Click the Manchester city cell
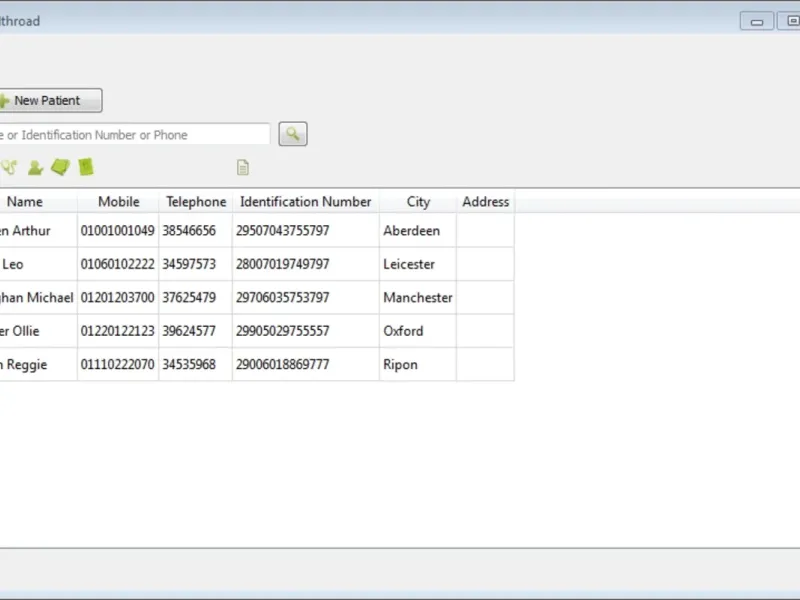Viewport: 800px width, 600px height. [418, 297]
